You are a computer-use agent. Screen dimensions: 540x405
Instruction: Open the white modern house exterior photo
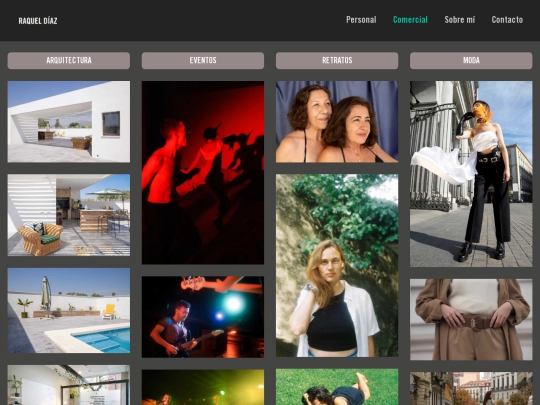69,122
